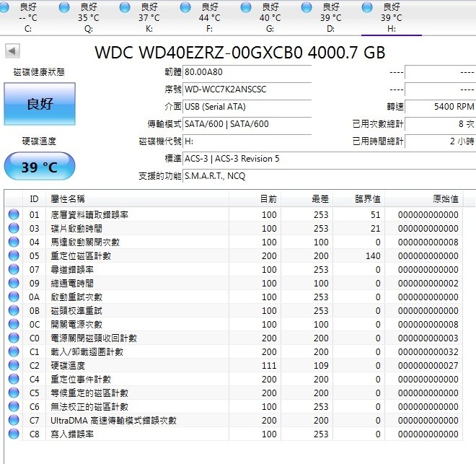Click the 屬性名稱 column header
This screenshot has height=464, width=476.
click(x=137, y=199)
